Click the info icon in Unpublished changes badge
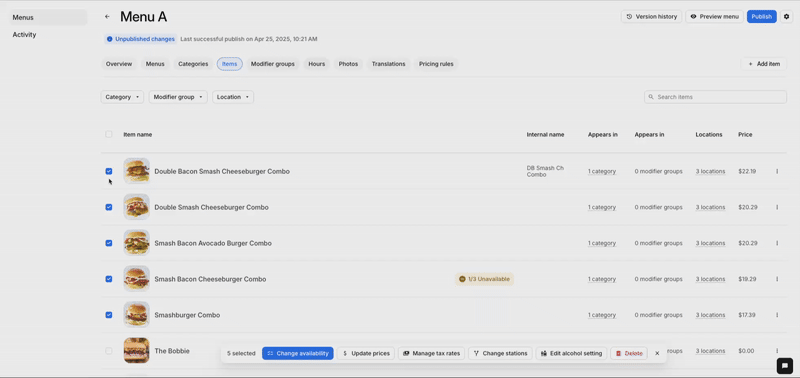The image size is (800, 378). (x=110, y=39)
